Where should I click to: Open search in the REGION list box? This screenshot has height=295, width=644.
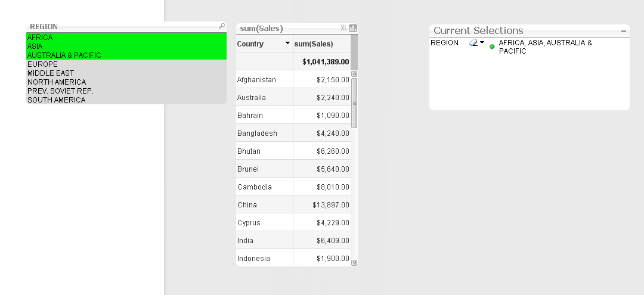click(222, 26)
